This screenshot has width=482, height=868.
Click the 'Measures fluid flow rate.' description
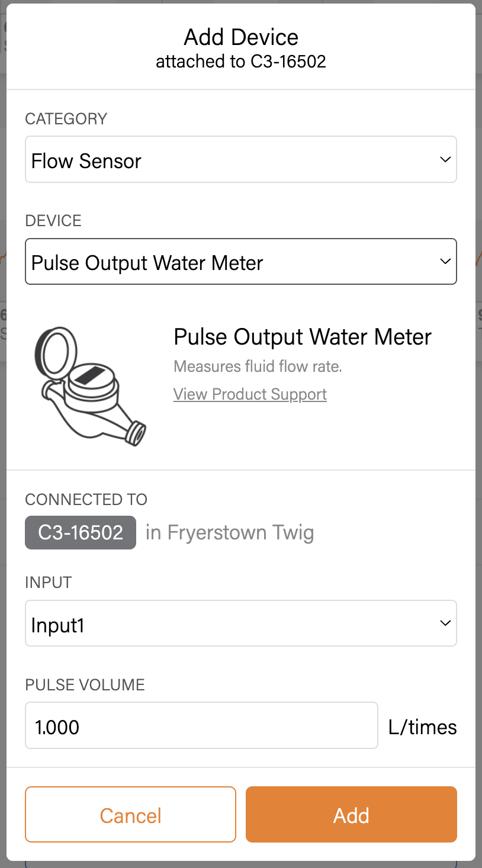click(x=258, y=367)
